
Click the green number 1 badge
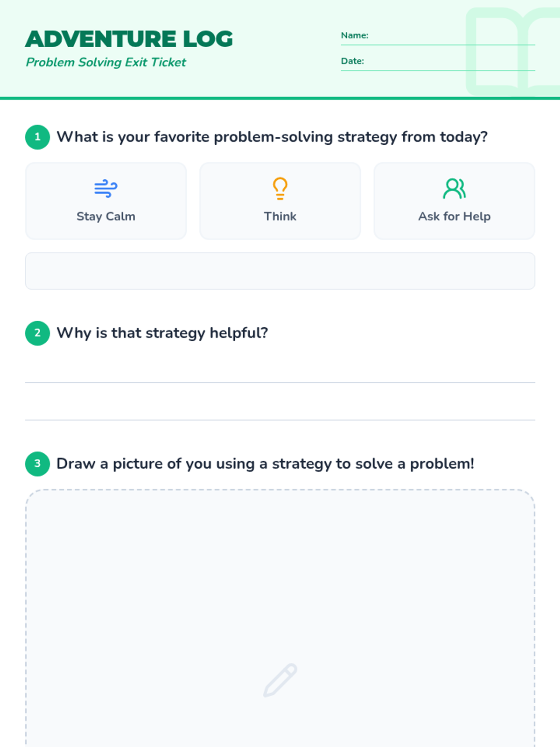click(37, 137)
